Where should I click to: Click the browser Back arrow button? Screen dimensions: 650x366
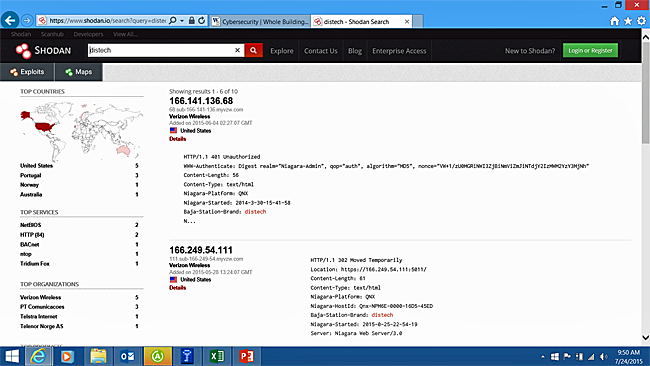[10, 20]
